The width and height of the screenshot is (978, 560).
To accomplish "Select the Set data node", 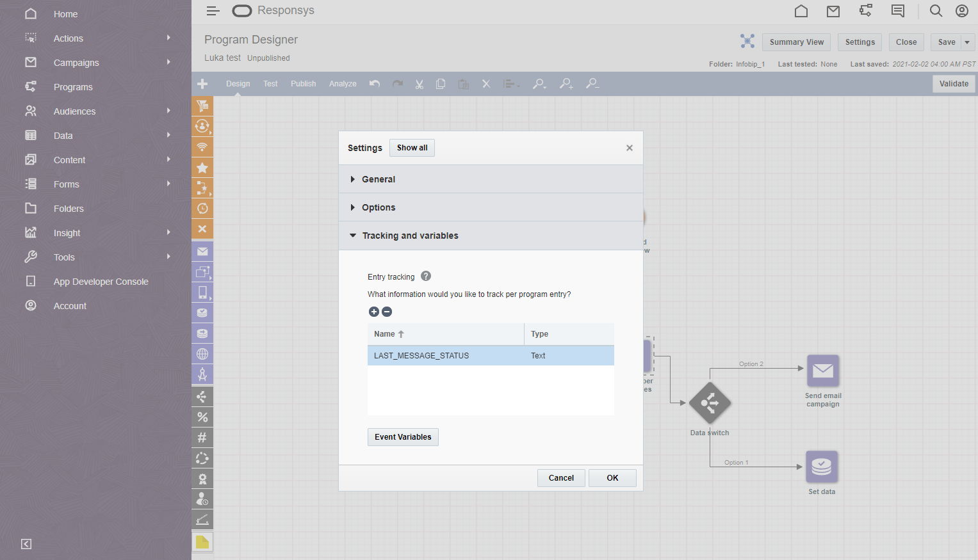I will (x=821, y=467).
